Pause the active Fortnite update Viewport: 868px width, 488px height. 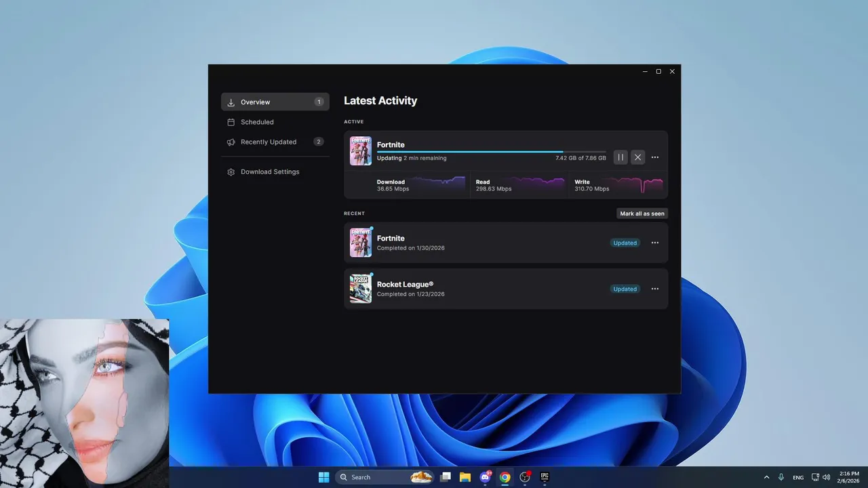pyautogui.click(x=620, y=157)
